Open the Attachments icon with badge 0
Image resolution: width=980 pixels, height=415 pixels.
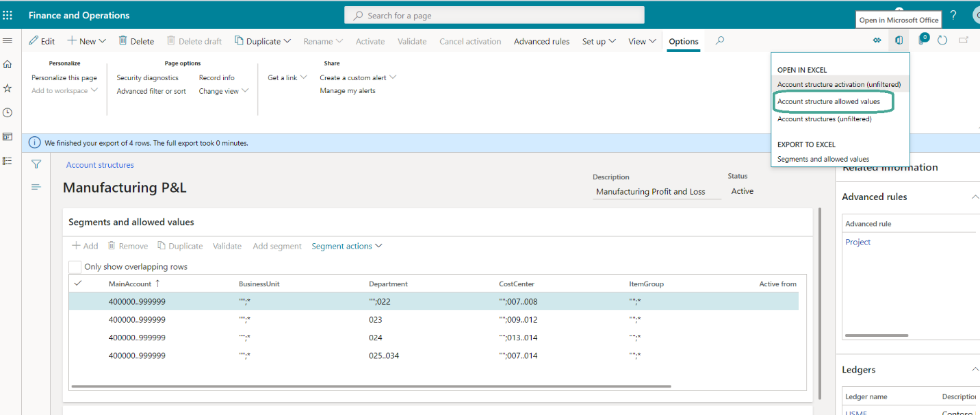point(921,40)
